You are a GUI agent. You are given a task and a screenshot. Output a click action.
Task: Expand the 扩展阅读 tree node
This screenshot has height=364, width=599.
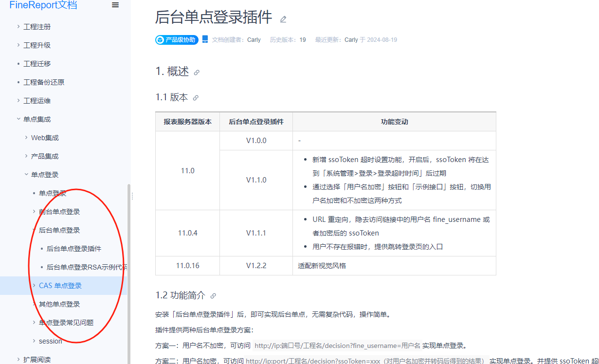(18, 360)
